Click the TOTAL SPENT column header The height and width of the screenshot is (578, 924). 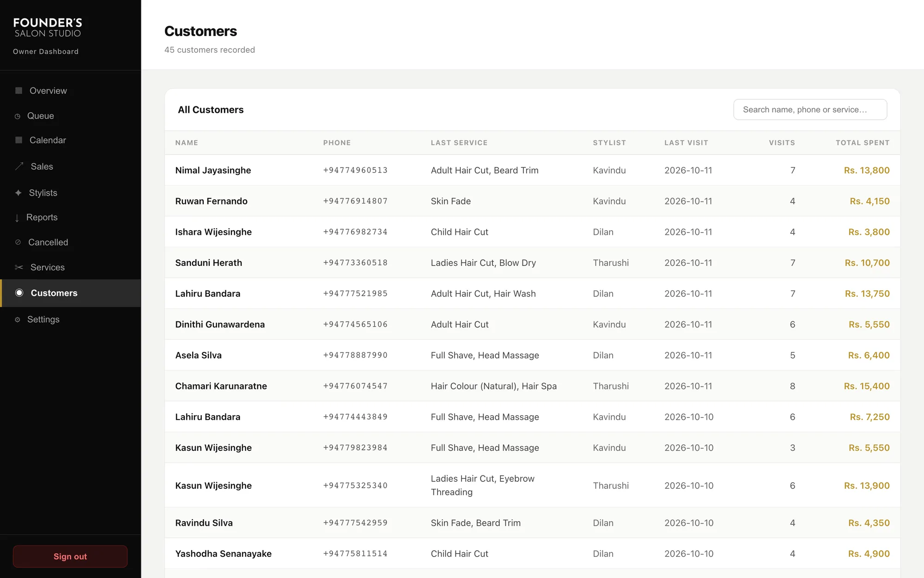coord(863,143)
